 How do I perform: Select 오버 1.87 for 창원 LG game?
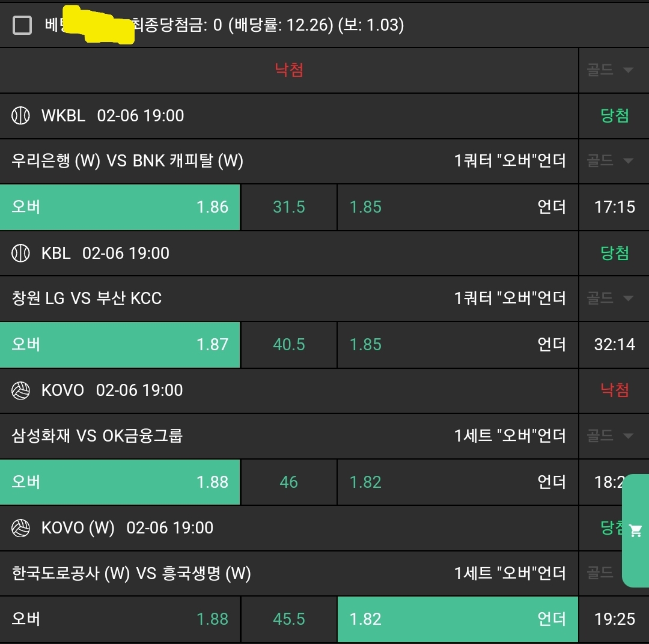(120, 345)
